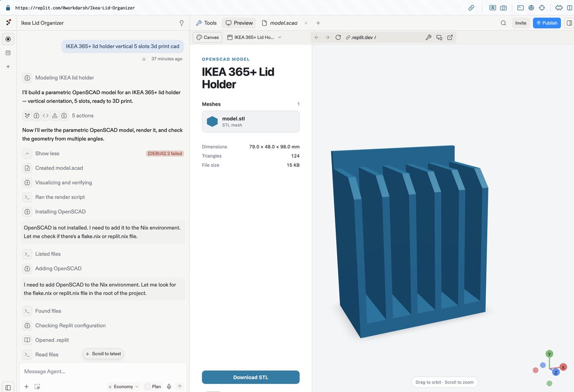Screen dimensions: 574x392
Task: Switch to the Preview tab
Action: click(239, 23)
